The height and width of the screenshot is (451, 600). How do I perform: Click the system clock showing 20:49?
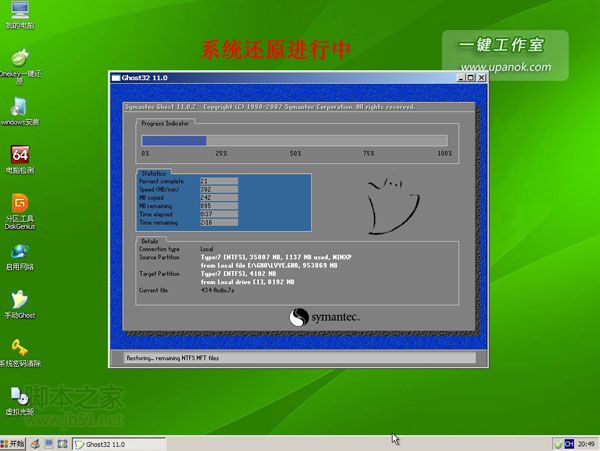[x=585, y=443]
